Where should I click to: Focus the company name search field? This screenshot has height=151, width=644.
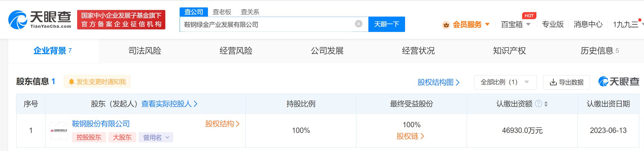click(267, 24)
